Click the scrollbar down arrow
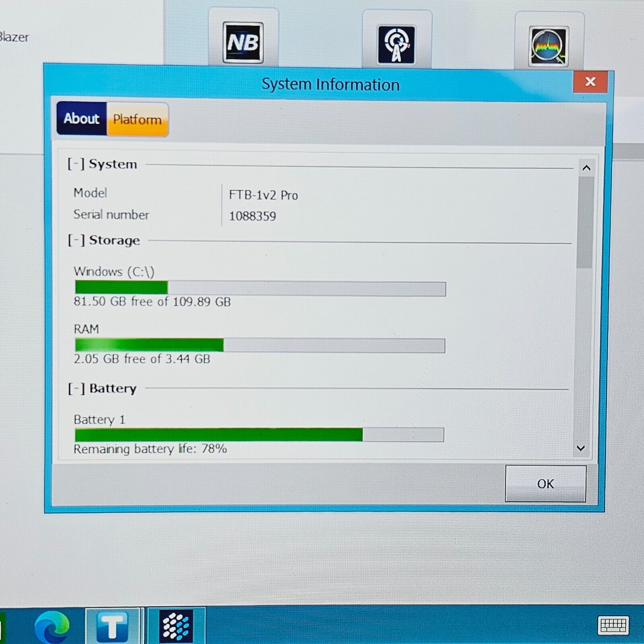Viewport: 644px width, 644px height. tap(581, 448)
